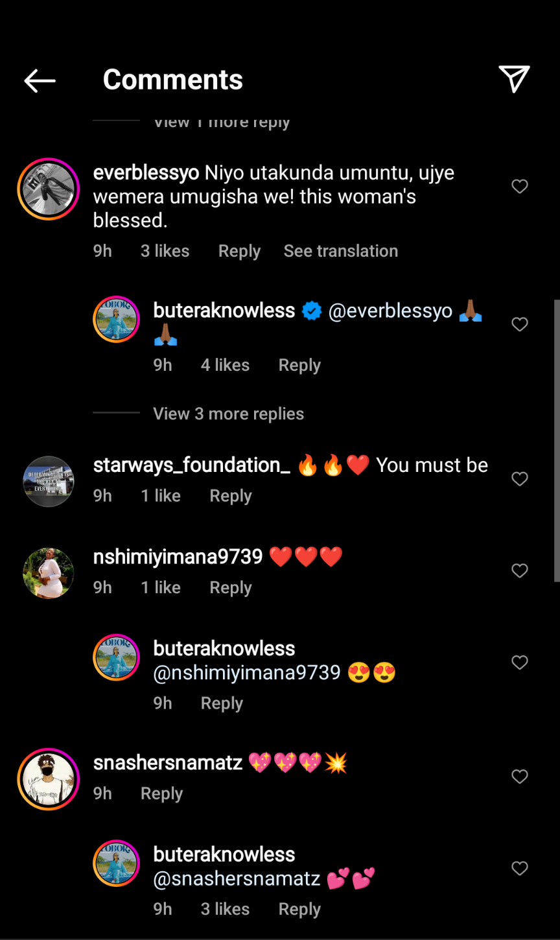Open starways_foundation_ profile avatar
560x940 pixels.
(49, 482)
